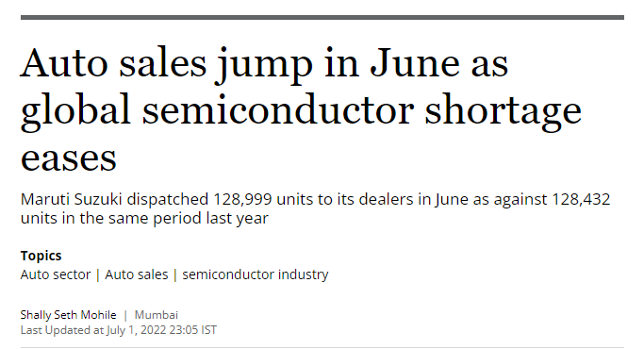Click the separator between author name and Mumbai
Image resolution: width=644 pixels, height=349 pixels.
click(x=125, y=315)
